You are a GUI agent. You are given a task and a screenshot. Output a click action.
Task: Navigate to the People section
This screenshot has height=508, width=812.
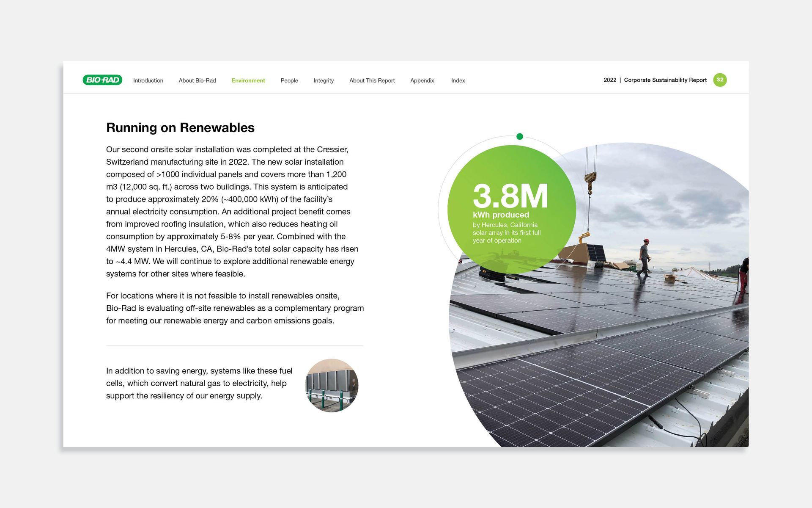click(x=289, y=80)
